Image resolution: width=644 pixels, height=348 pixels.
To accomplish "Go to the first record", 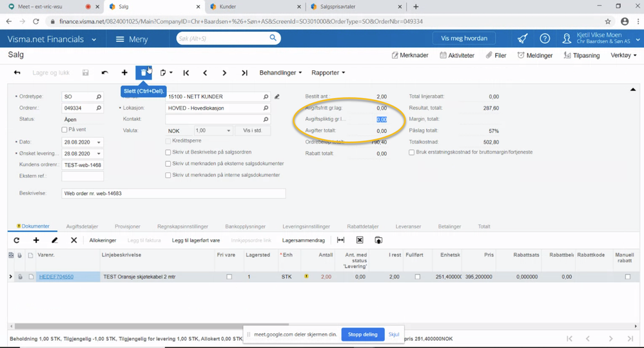I will [x=186, y=73].
